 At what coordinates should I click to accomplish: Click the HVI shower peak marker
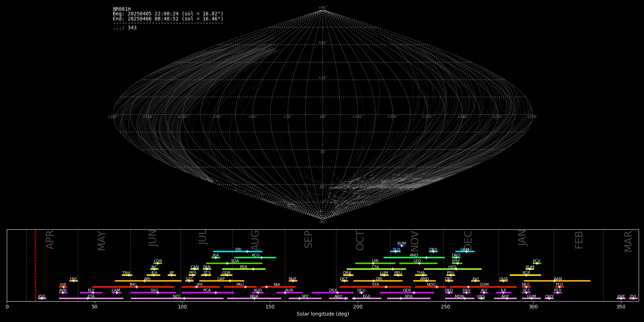coord(74,281)
